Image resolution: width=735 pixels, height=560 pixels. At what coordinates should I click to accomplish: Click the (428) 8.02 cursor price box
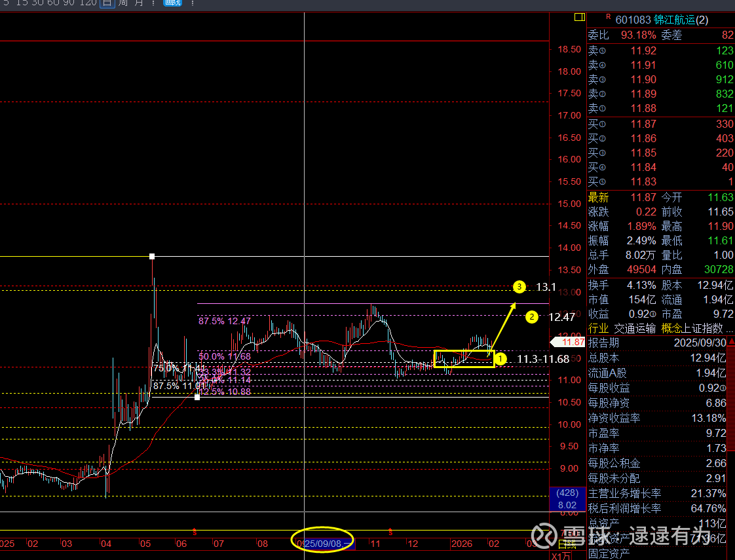coord(567,498)
